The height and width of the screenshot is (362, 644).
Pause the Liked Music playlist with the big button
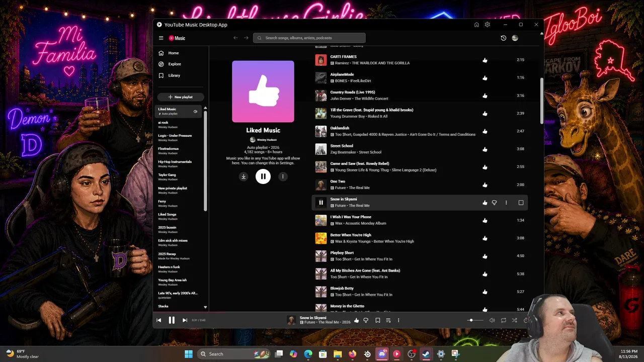point(263,176)
